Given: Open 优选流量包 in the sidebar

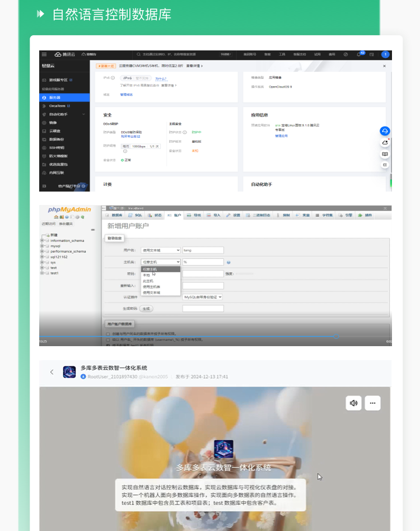Looking at the screenshot, I should 58,165.
